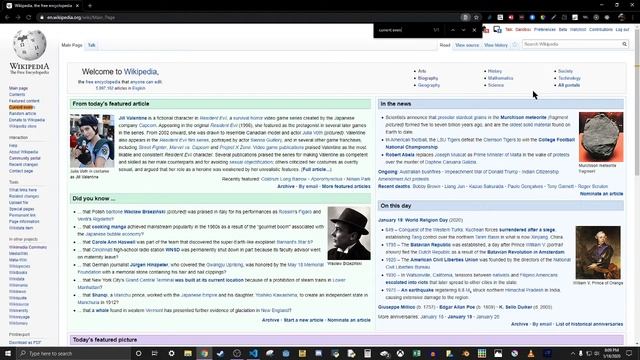Open the Geography portal link
Image resolution: width=640 pixels, height=360 pixels.
pos(429,85)
